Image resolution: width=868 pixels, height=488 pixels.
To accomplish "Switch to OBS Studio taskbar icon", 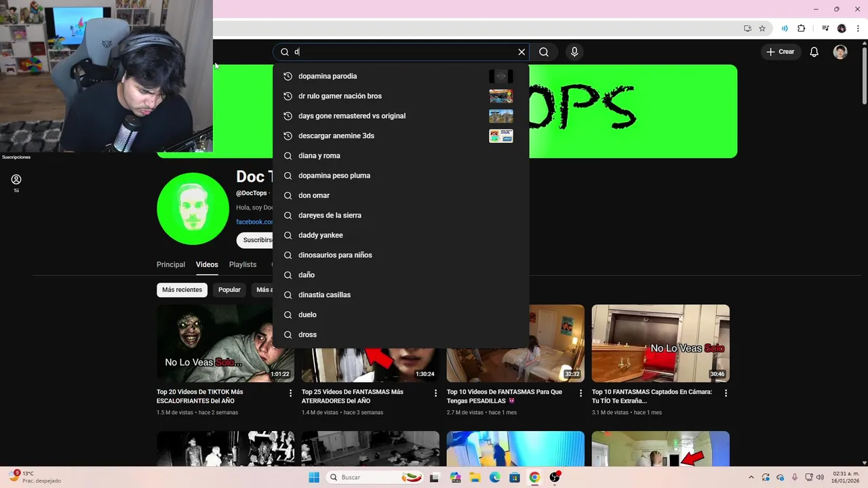I will pos(555,477).
